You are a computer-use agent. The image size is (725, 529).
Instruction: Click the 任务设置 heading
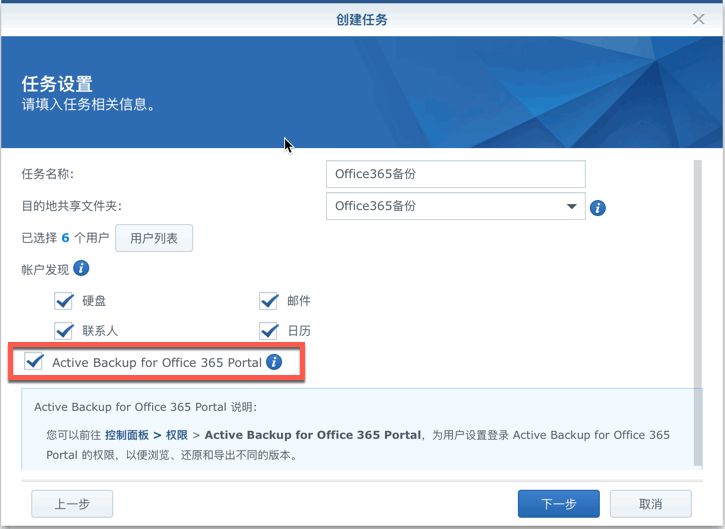pyautogui.click(x=57, y=84)
